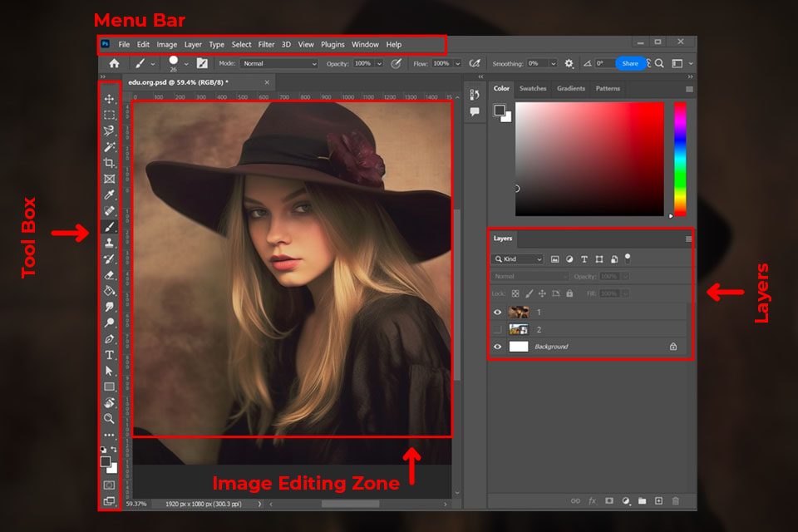
Task: Select the Crop tool
Action: (x=109, y=163)
